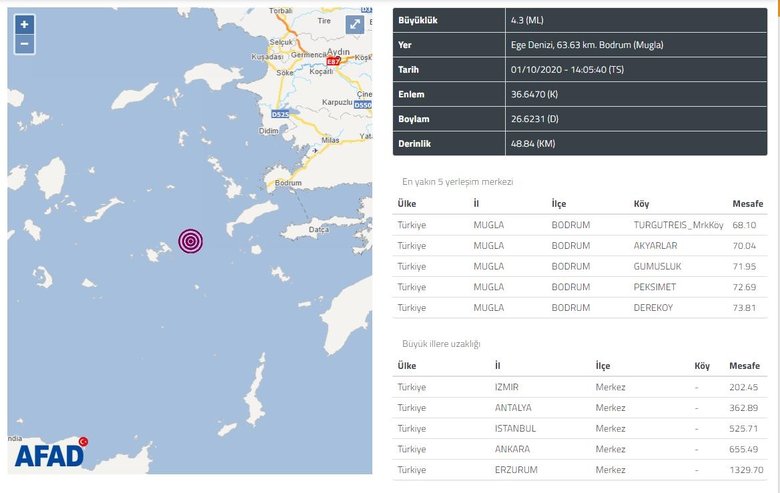Screen dimensions: 780x493
Task: Click the 'Büyük illere uzaklığı' heading
Action: (441, 344)
